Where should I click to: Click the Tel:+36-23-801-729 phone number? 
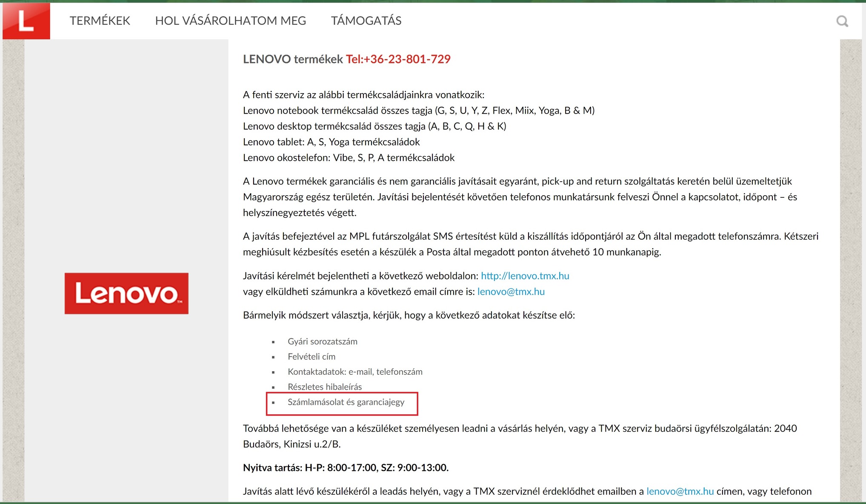(398, 59)
